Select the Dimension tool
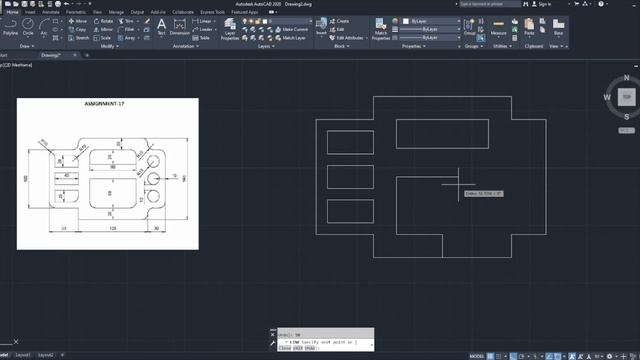Viewport: 640px width, 360px height. (180, 27)
